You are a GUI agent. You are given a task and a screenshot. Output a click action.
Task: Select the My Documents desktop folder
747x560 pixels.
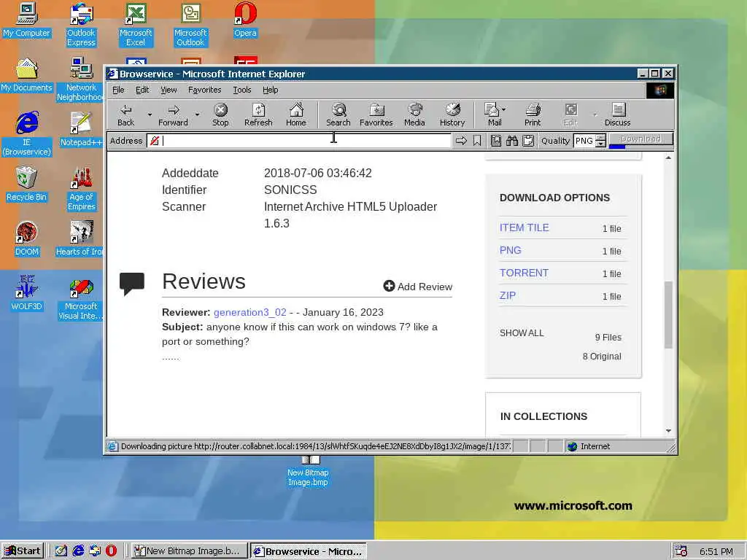pyautogui.click(x=27, y=75)
